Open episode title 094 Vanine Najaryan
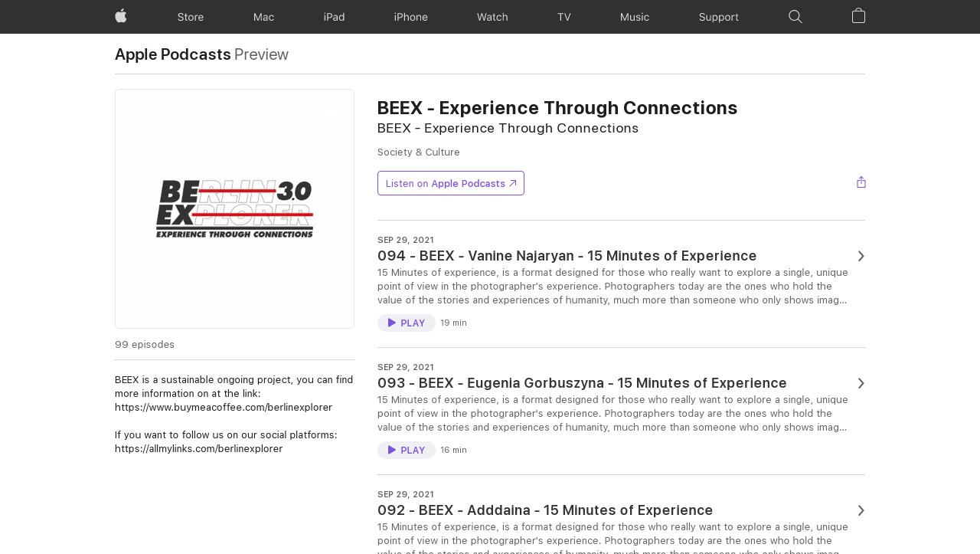 tap(567, 256)
